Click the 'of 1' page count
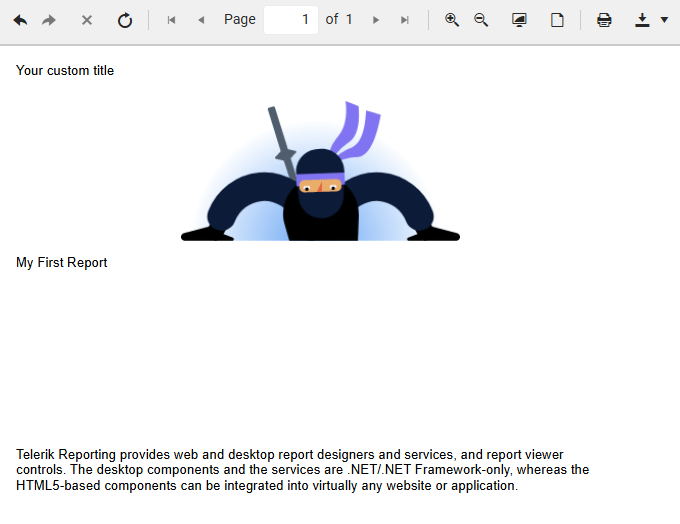This screenshot has width=680, height=524. [339, 20]
